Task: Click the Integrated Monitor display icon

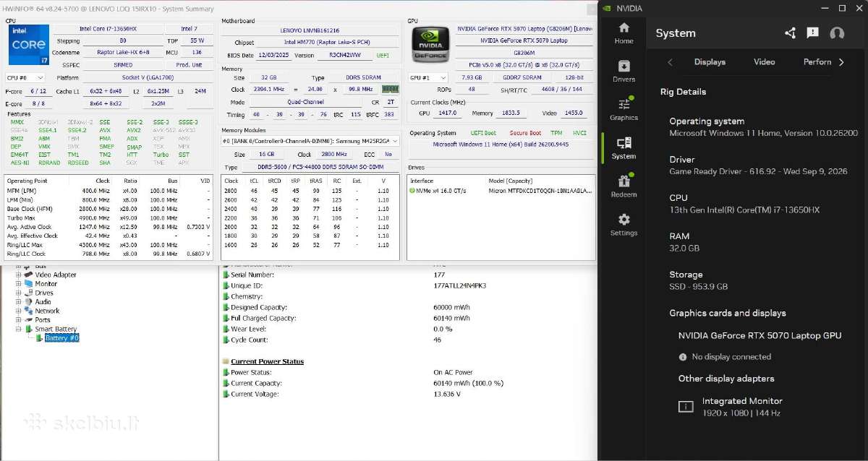Action: point(685,407)
